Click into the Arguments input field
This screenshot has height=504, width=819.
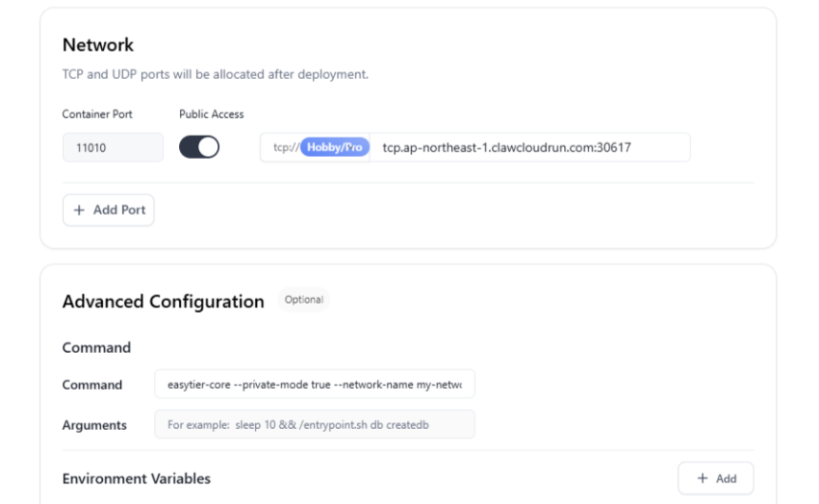(314, 424)
